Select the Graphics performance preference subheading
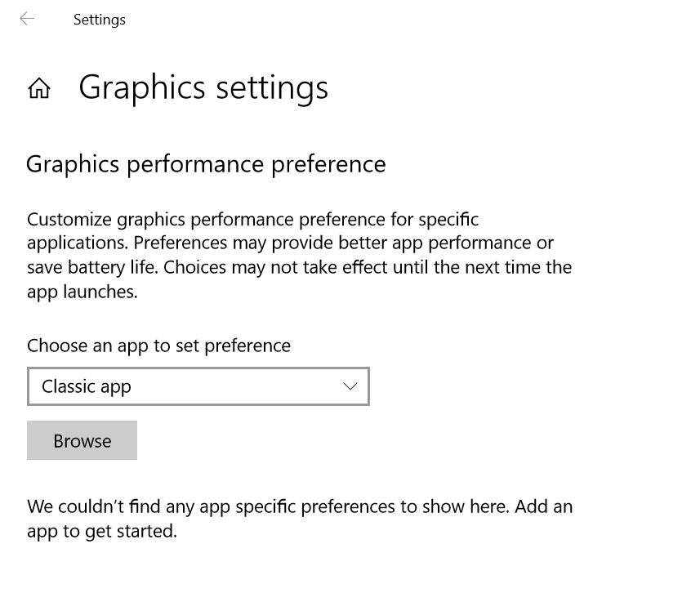 click(206, 164)
